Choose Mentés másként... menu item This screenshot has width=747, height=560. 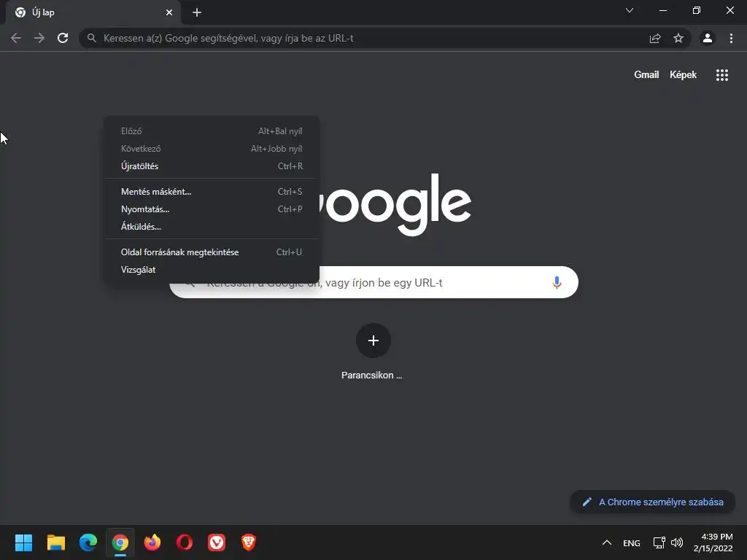pos(212,192)
